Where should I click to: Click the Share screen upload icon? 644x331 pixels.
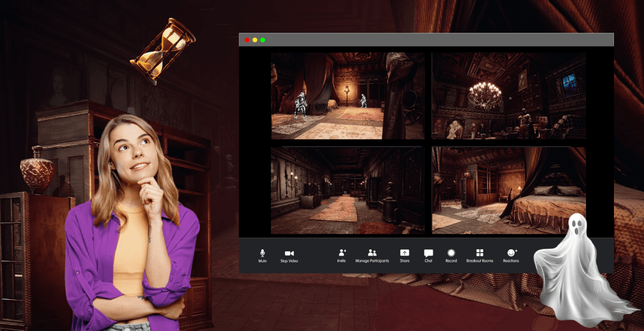pyautogui.click(x=404, y=253)
